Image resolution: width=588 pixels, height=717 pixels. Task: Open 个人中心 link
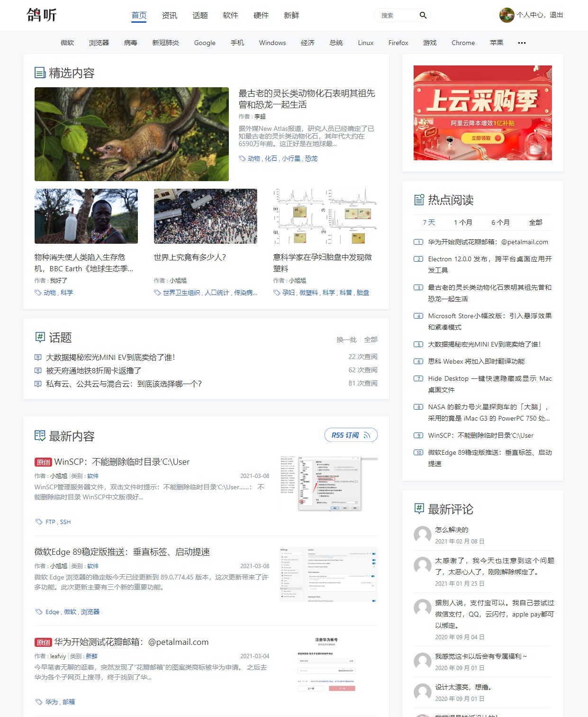point(530,15)
